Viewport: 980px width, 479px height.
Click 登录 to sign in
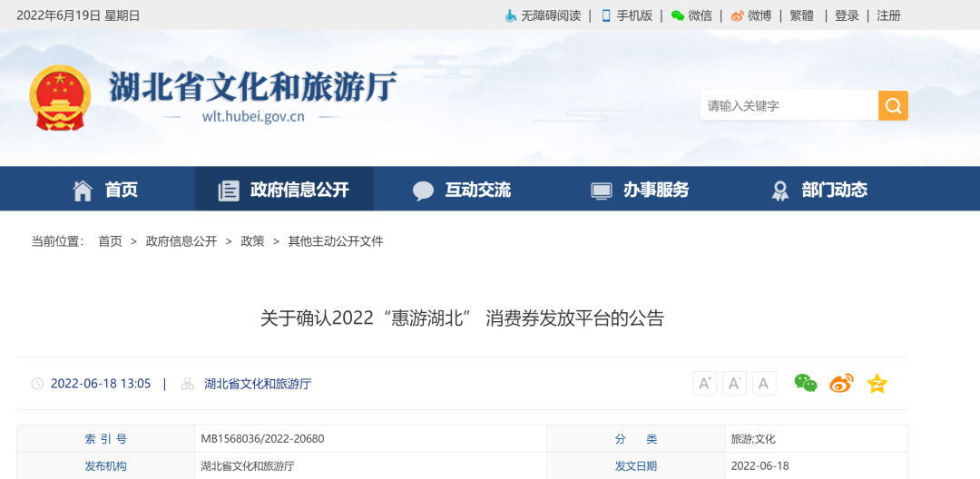click(847, 15)
